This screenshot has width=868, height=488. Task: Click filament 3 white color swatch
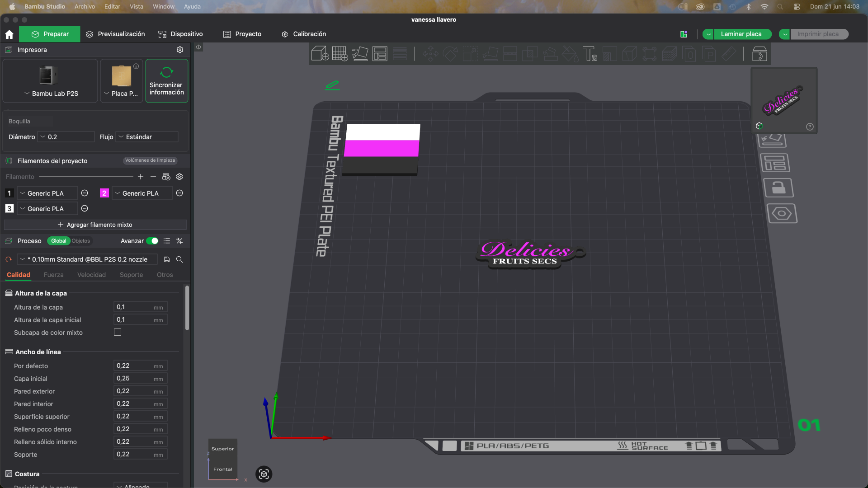pos(9,209)
